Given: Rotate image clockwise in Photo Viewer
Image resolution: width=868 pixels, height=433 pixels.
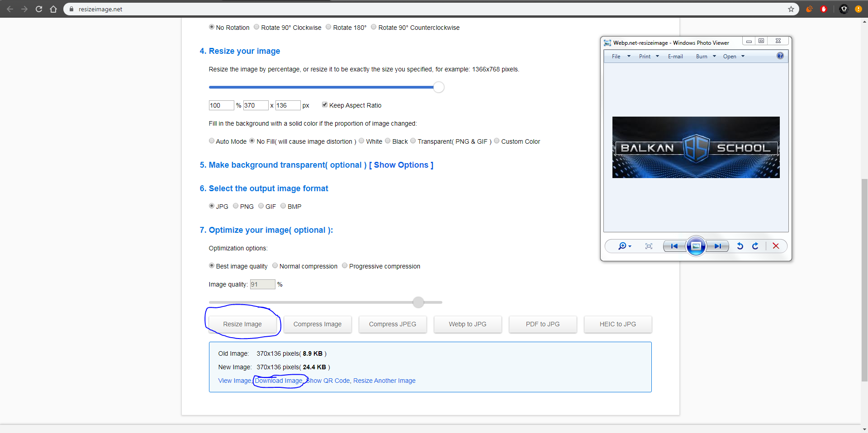Looking at the screenshot, I should pos(755,246).
